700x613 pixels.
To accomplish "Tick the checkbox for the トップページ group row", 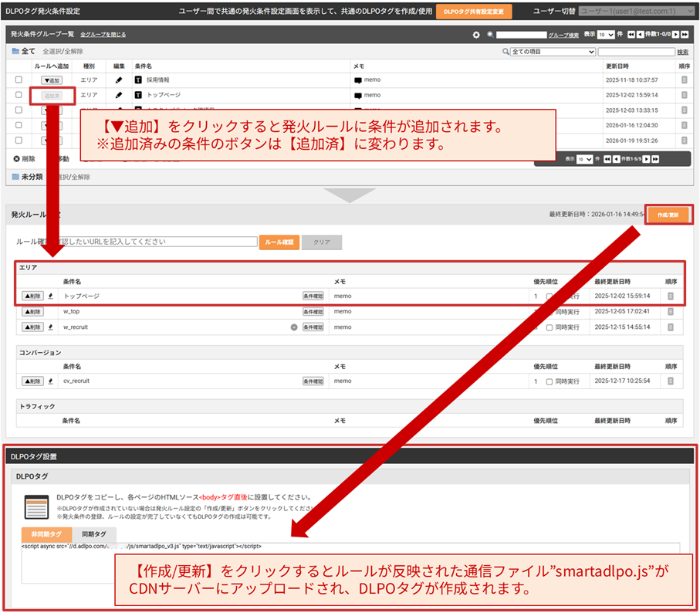I will 19,95.
